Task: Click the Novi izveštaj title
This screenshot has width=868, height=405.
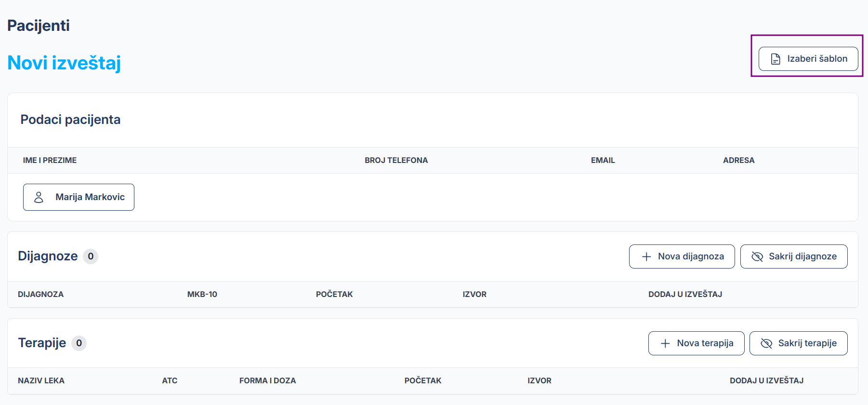Action: click(x=64, y=63)
